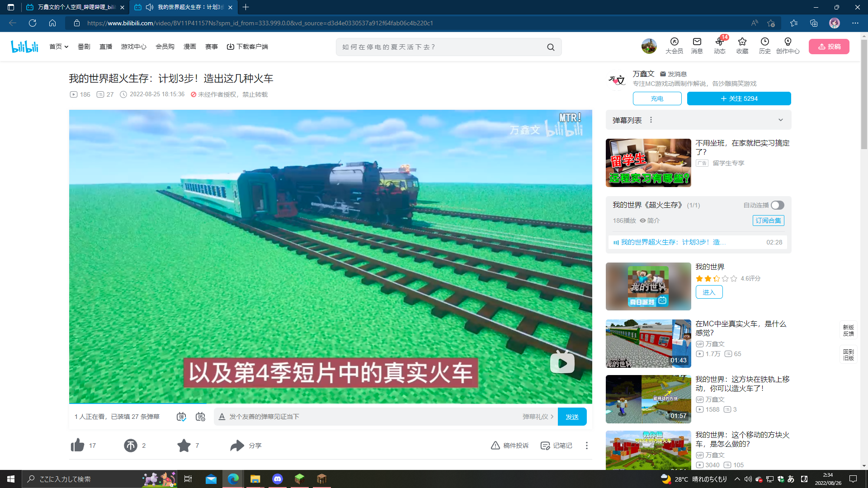Screen dimensions: 868x488
Task: Toggle the 自动连播 autoplay switch
Action: (777, 205)
